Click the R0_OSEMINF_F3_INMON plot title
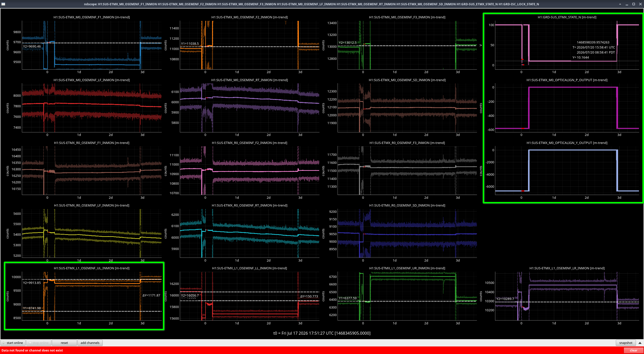This screenshot has height=354, width=644. coord(407,143)
